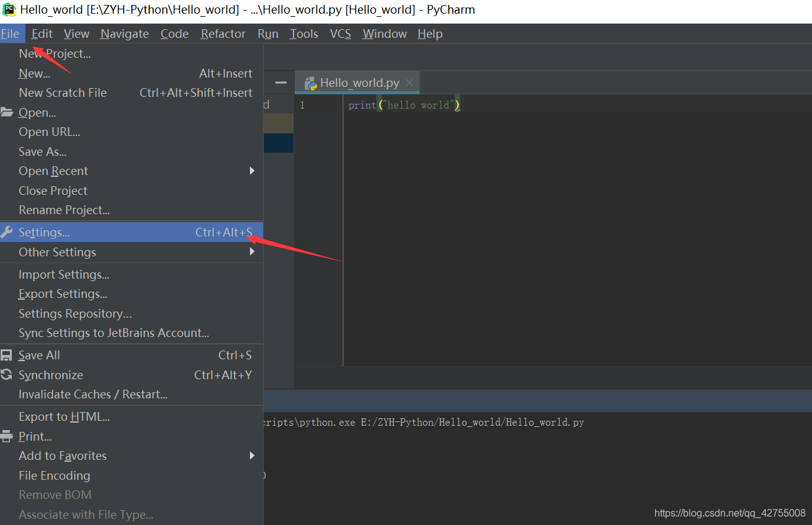Click the Python file icon on tab
This screenshot has height=525, width=812.
click(x=311, y=83)
